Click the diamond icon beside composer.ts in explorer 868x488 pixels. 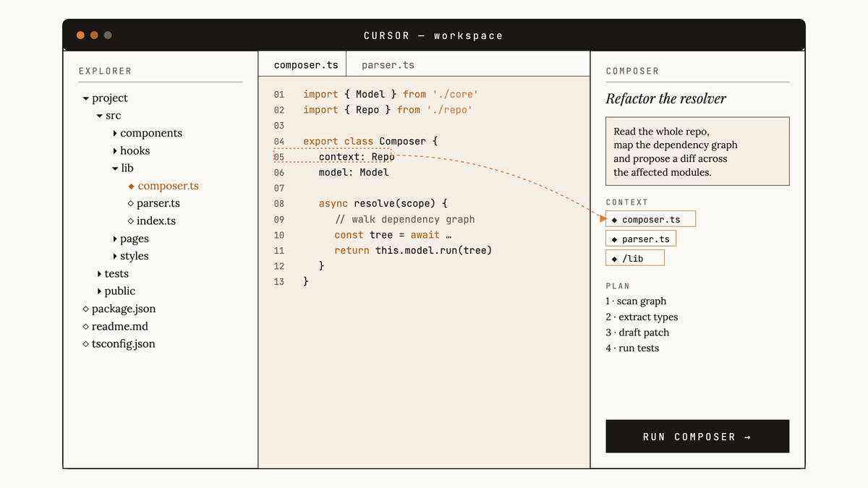(x=131, y=186)
